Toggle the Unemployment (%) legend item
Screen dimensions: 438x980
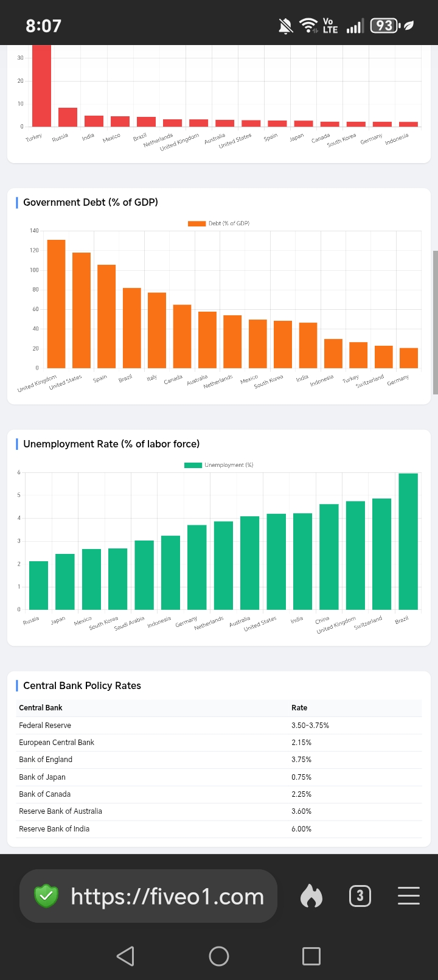click(x=219, y=465)
